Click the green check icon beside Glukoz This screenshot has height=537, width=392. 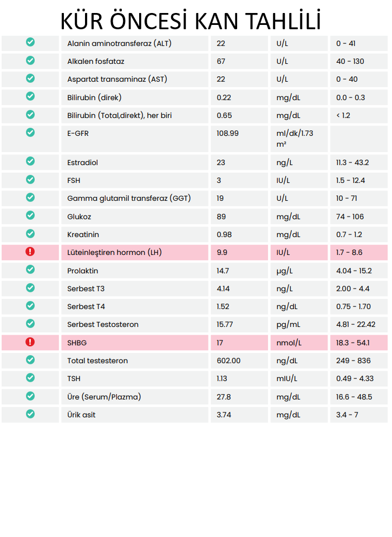pos(30,215)
